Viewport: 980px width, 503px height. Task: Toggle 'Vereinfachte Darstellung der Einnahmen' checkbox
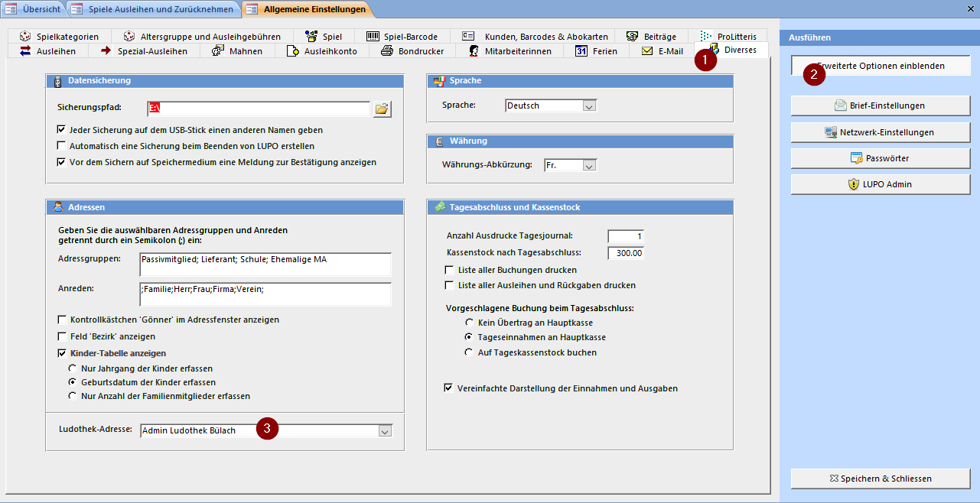pos(449,388)
